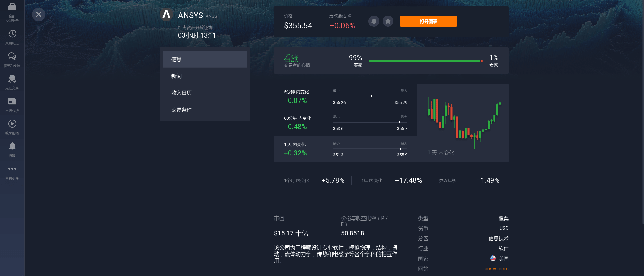644x276 pixels.
Task: Show more options three-dots icon
Action: (12, 169)
